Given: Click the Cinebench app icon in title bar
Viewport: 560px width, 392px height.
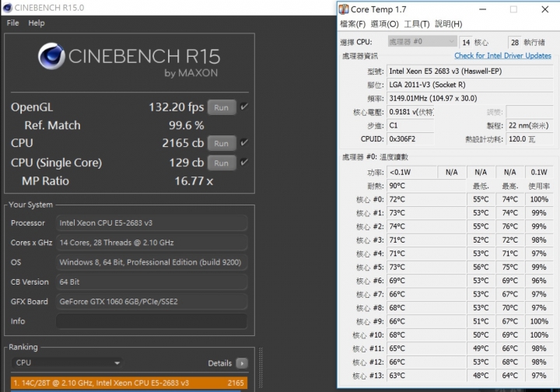Looking at the screenshot, I should pyautogui.click(x=7, y=8).
